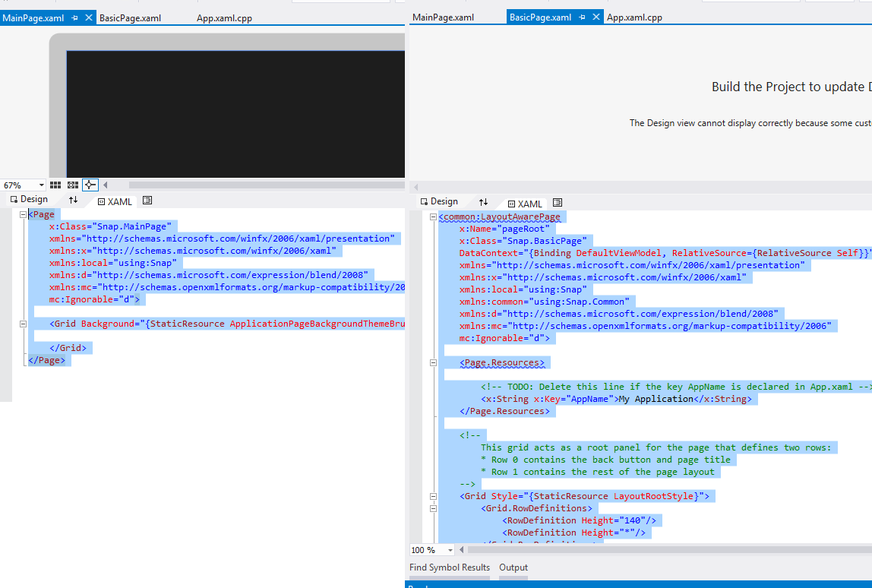The width and height of the screenshot is (872, 588).
Task: Swap panes icon in left pane
Action: tap(73, 200)
